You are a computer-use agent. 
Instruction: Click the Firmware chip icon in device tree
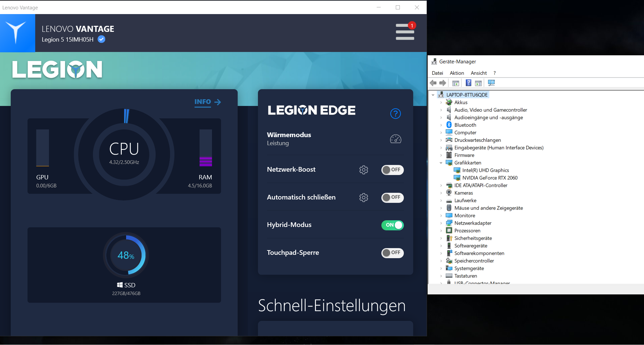[x=449, y=155]
